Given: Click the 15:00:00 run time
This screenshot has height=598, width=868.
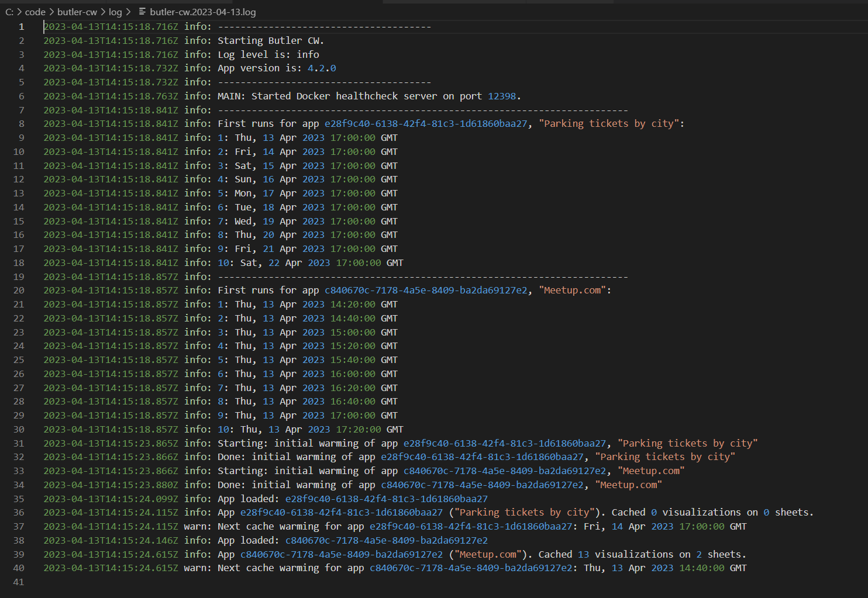Looking at the screenshot, I should click(x=353, y=332).
